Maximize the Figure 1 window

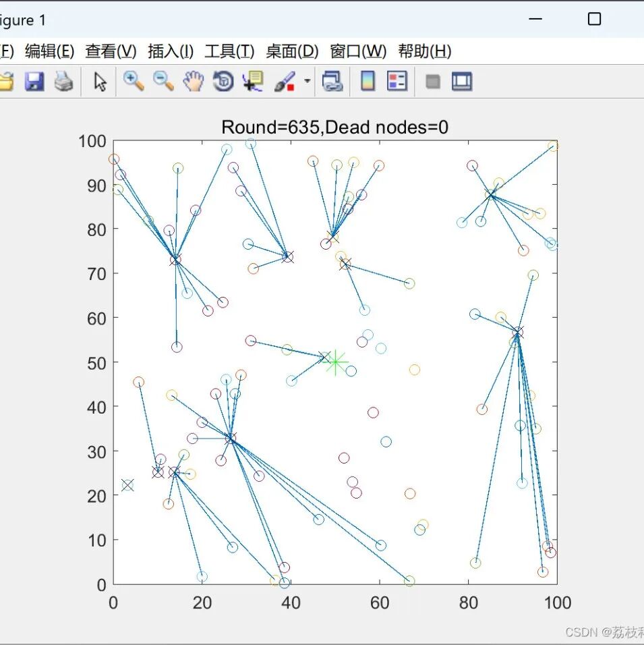(x=594, y=19)
